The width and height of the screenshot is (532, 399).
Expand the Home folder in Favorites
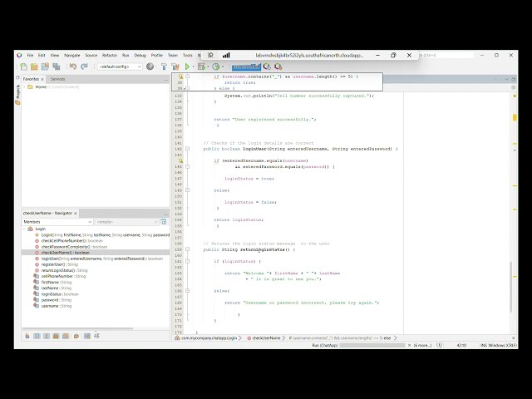[24, 86]
